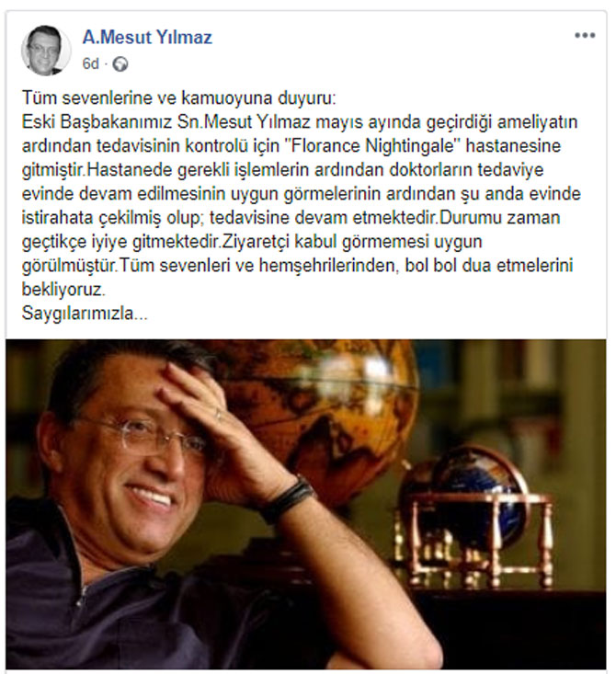Click the black wristband in the photo
This screenshot has width=616, height=674.
(289, 499)
